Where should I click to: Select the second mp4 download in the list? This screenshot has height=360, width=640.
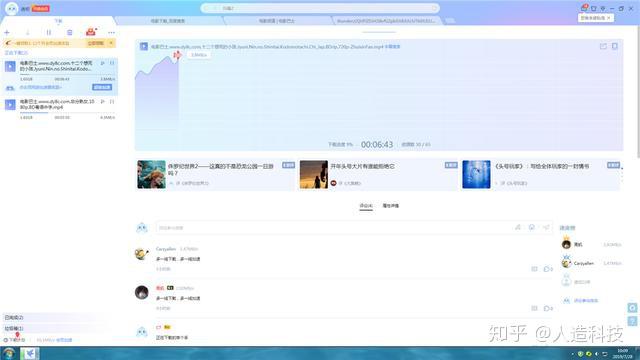pyautogui.click(x=60, y=108)
